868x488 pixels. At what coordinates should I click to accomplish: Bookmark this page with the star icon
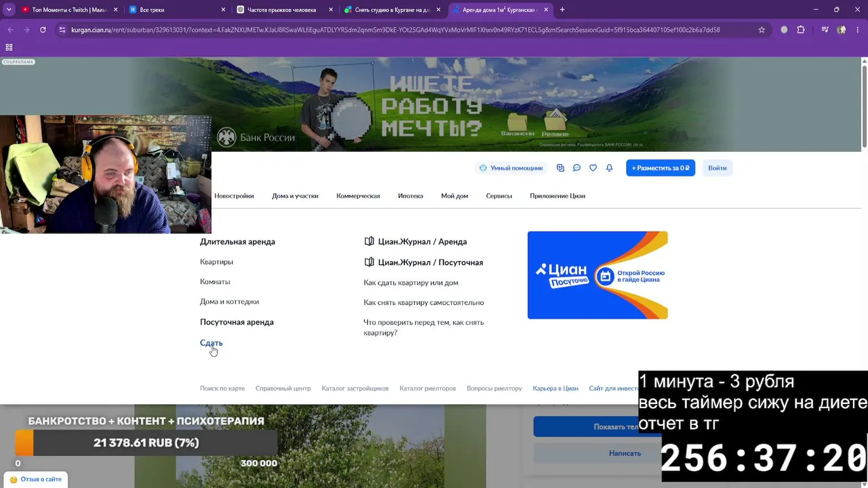click(762, 30)
